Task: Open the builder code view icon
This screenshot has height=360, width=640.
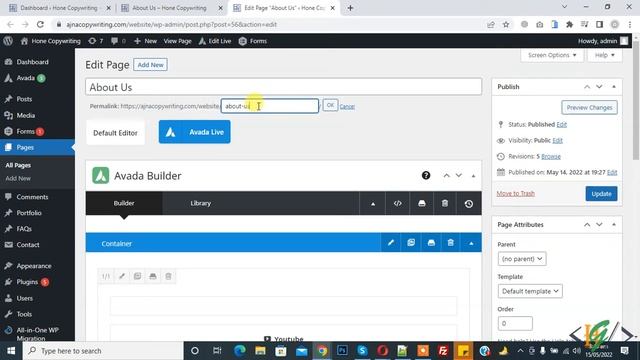Action: click(398, 203)
